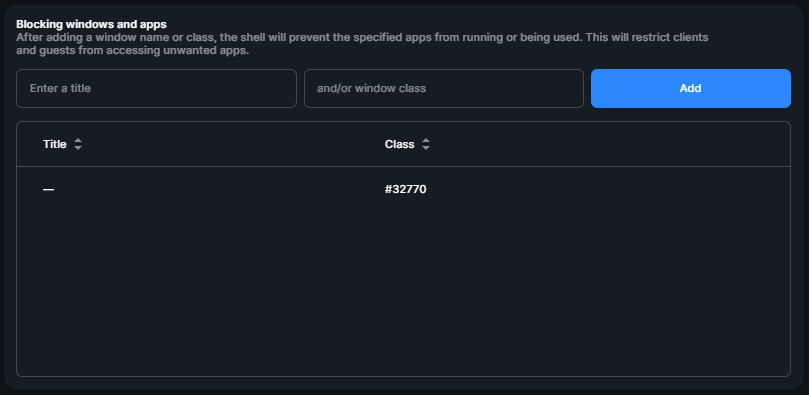The image size is (809, 395).
Task: Sort Title ascending with the up arrow
Action: coord(77,141)
